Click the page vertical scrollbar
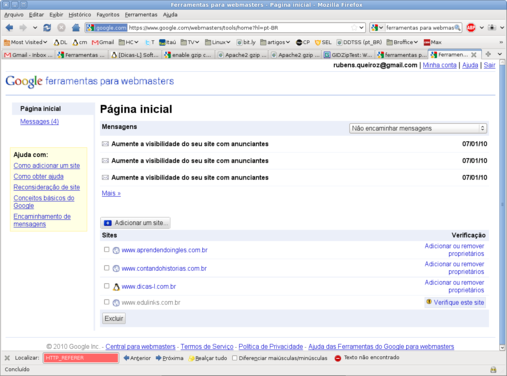Viewport: 507px width, 376px height. [x=502, y=205]
